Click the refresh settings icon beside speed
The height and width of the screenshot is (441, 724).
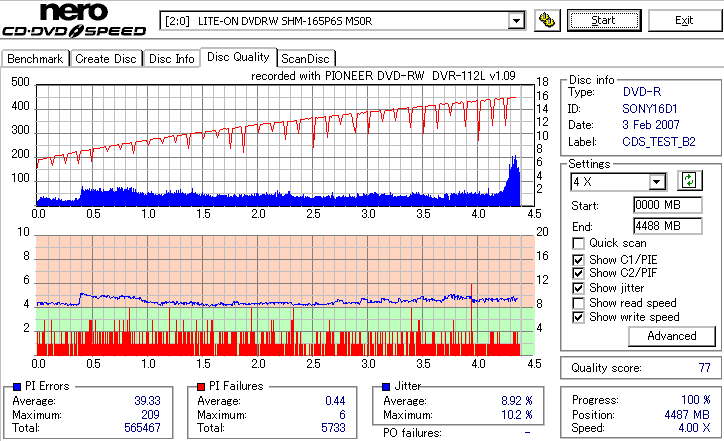[x=689, y=181]
